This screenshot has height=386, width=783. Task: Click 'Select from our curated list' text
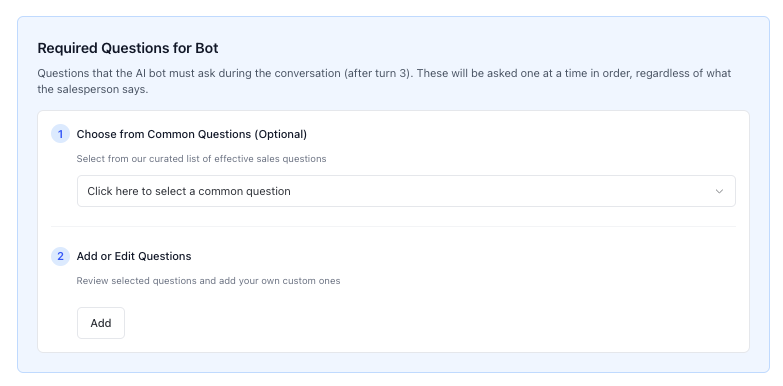point(201,159)
